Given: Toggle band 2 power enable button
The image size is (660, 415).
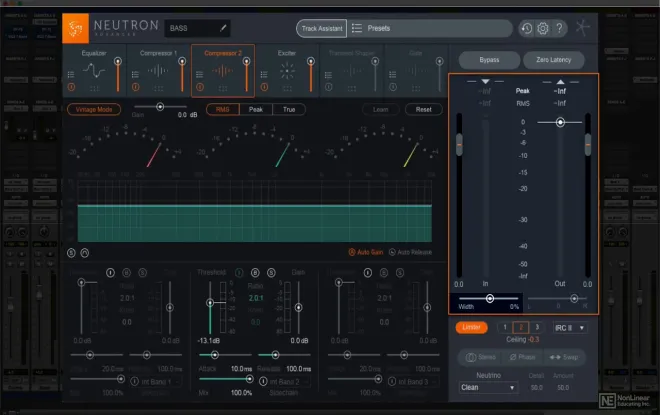Looking at the screenshot, I should [x=239, y=273].
